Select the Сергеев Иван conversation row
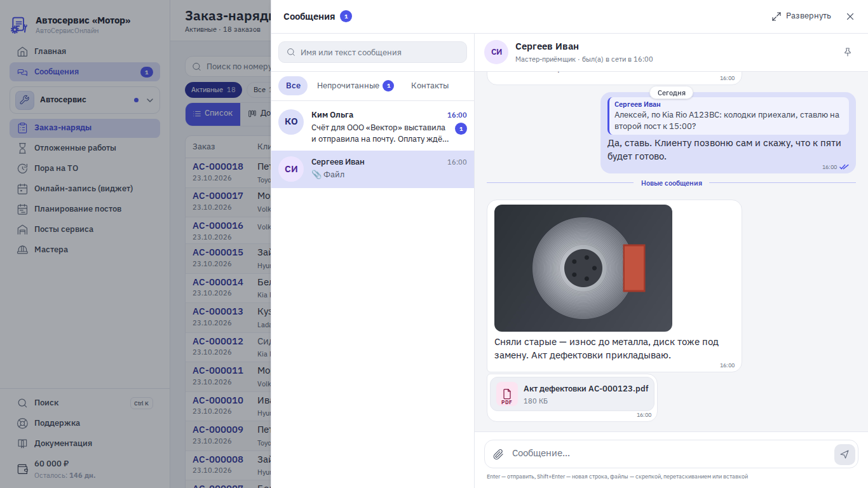This screenshot has height=488, width=868. point(372,169)
